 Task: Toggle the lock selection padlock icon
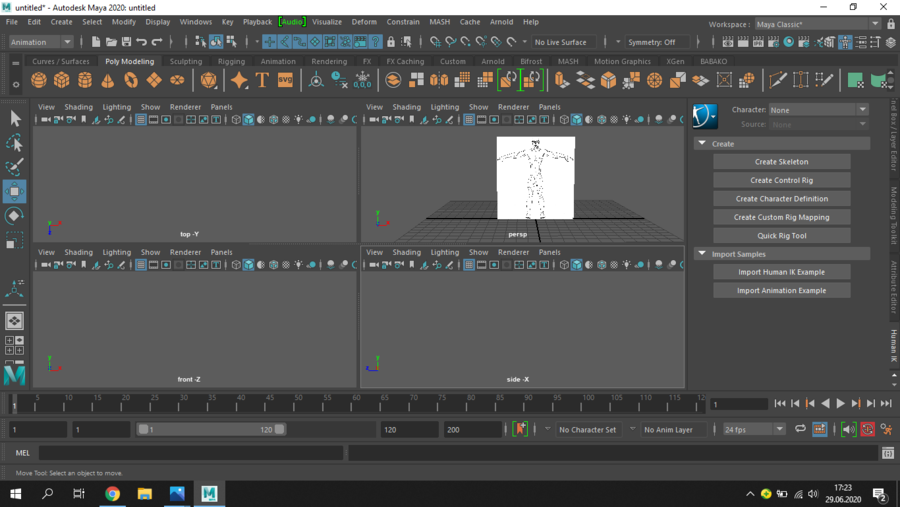pyautogui.click(x=391, y=42)
